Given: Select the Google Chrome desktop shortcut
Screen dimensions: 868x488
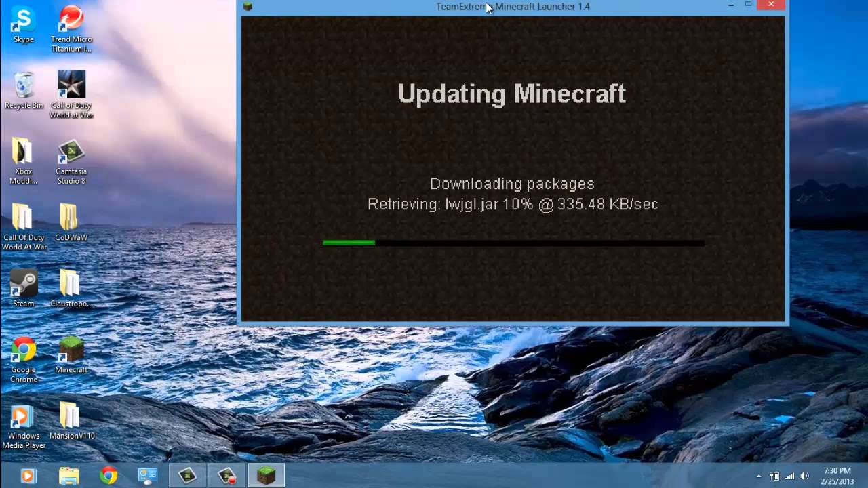Looking at the screenshot, I should (24, 360).
